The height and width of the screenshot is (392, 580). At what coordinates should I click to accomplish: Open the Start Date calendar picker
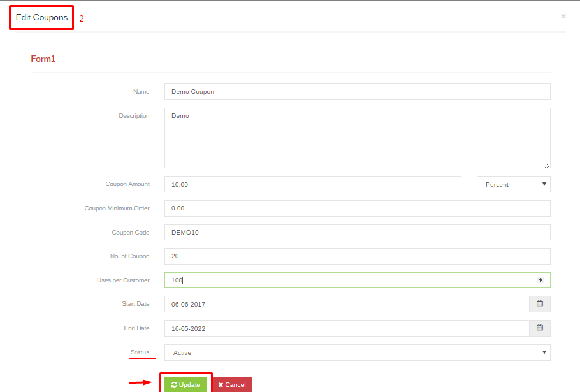click(x=540, y=304)
